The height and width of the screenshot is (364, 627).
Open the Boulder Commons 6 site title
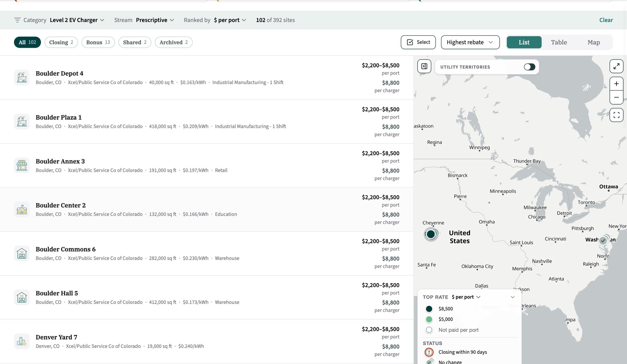click(66, 249)
